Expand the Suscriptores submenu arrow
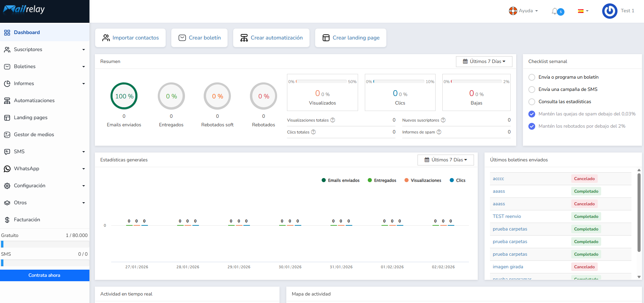Viewport: 644px width, 303px height. (84, 50)
